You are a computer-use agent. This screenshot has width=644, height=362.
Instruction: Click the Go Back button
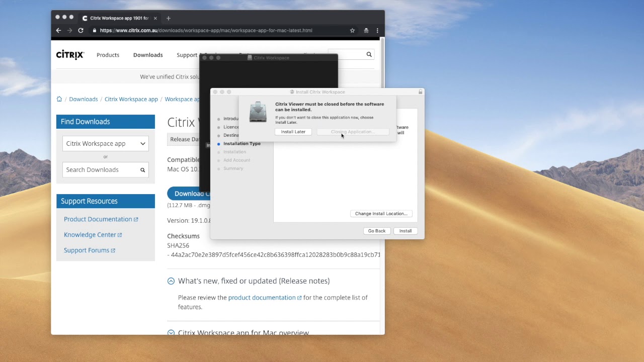(376, 231)
